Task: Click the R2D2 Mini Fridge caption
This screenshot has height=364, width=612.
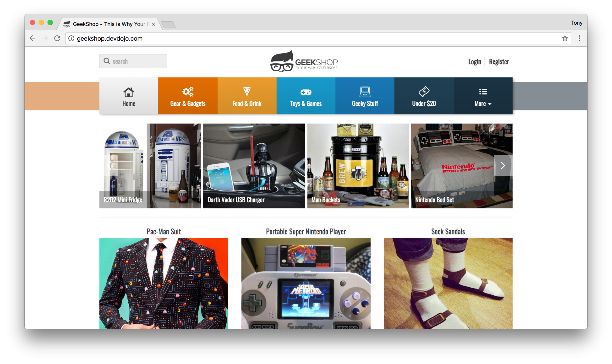Action: click(x=123, y=200)
